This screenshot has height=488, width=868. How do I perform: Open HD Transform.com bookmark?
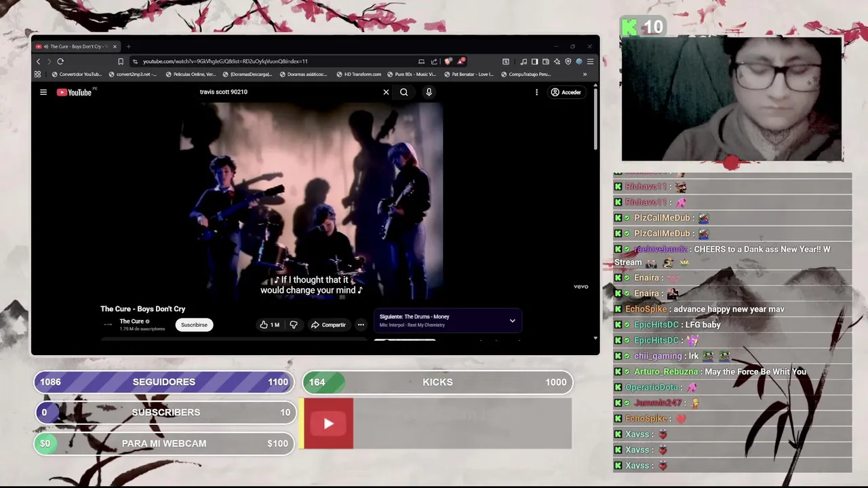359,75
